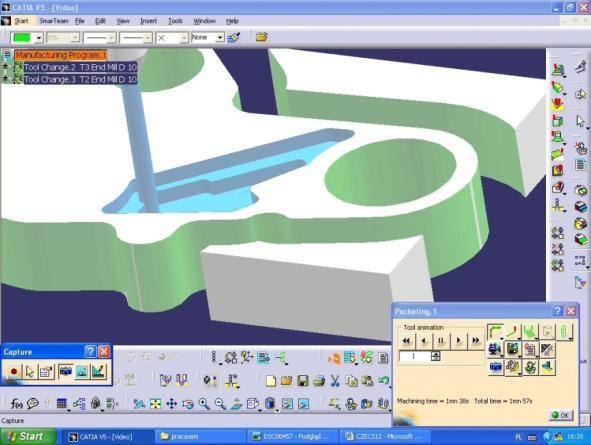Open the SmarTeam menu
This screenshot has width=591, height=445.
coord(54,21)
